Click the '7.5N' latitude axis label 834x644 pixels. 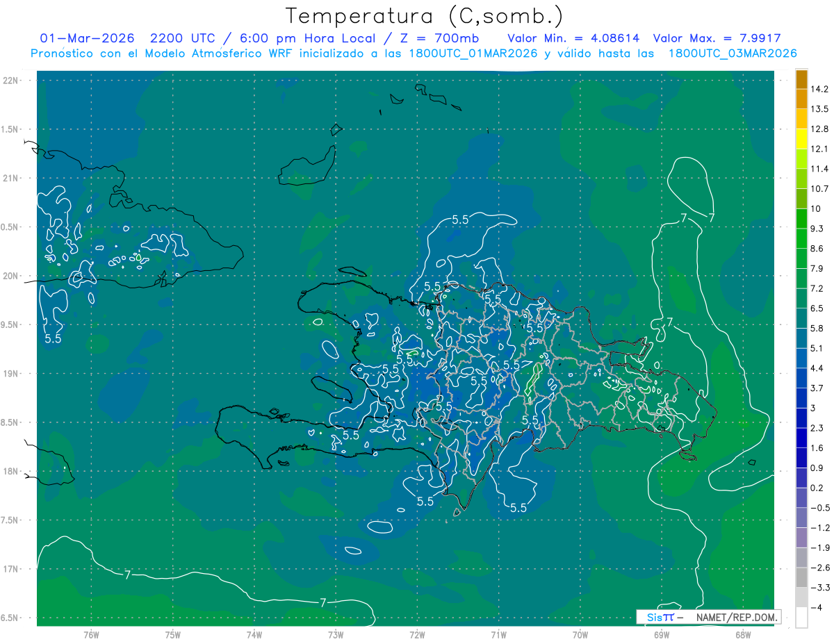[11, 520]
